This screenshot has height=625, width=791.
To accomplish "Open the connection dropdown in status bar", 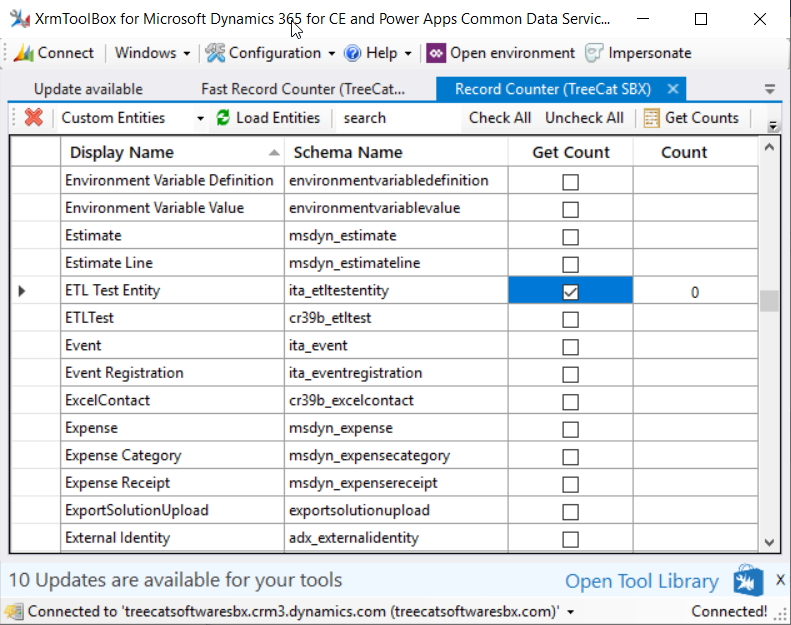I will pos(571,612).
